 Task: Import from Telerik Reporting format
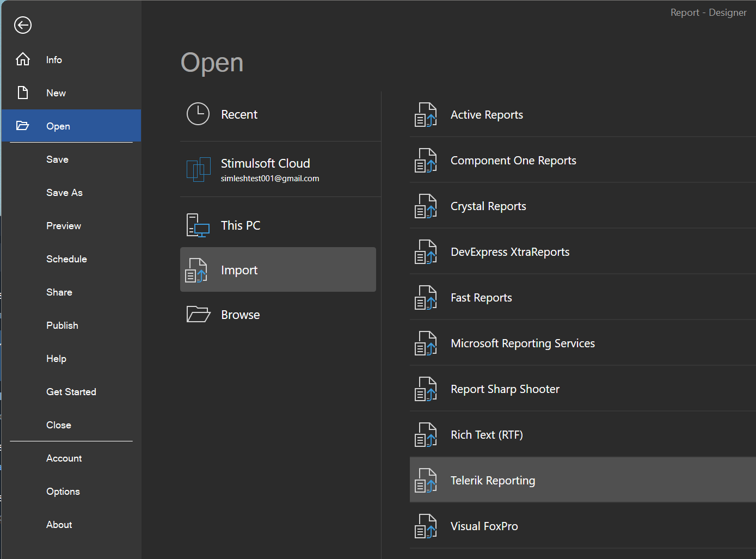(582, 480)
